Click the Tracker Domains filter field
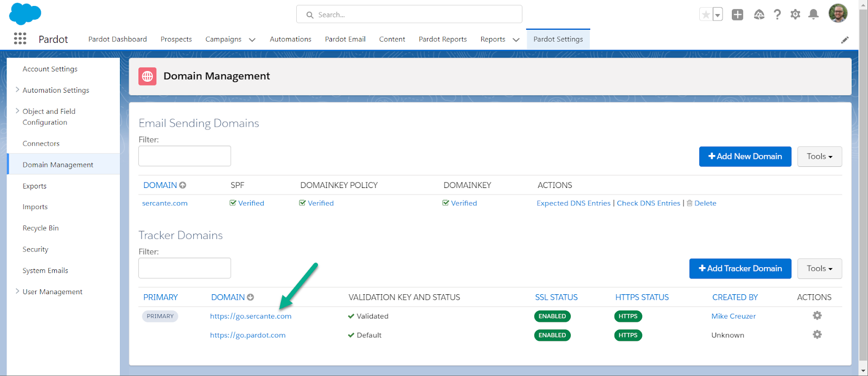Viewport: 868px width, 376px height. pos(184,268)
